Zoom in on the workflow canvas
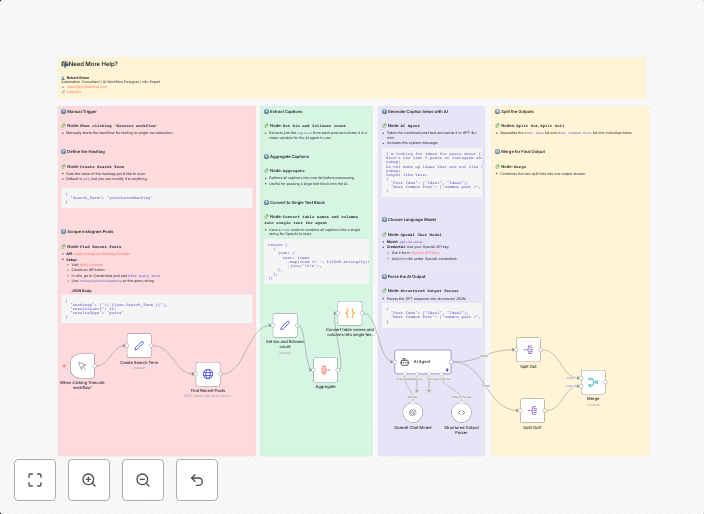The height and width of the screenshot is (514, 704). click(89, 480)
